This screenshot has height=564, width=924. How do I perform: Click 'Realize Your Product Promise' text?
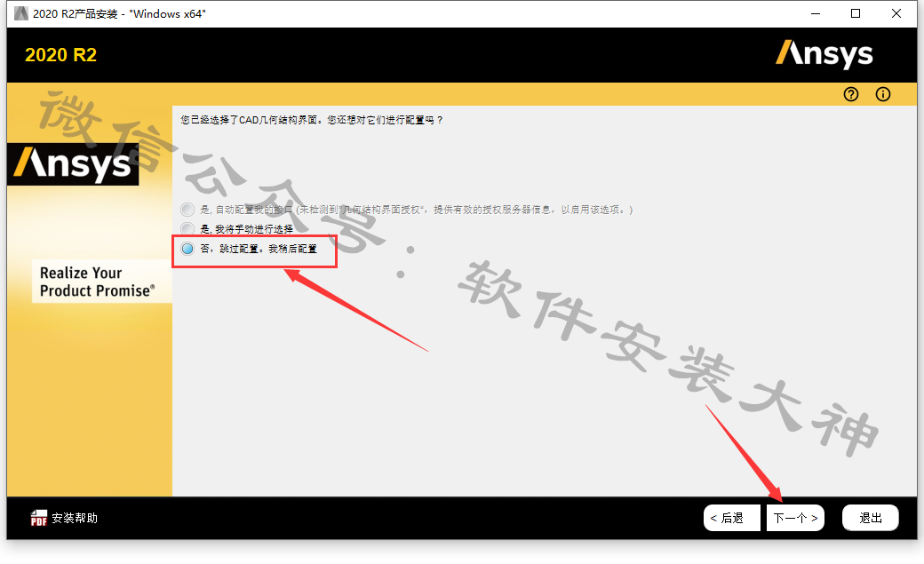97,282
